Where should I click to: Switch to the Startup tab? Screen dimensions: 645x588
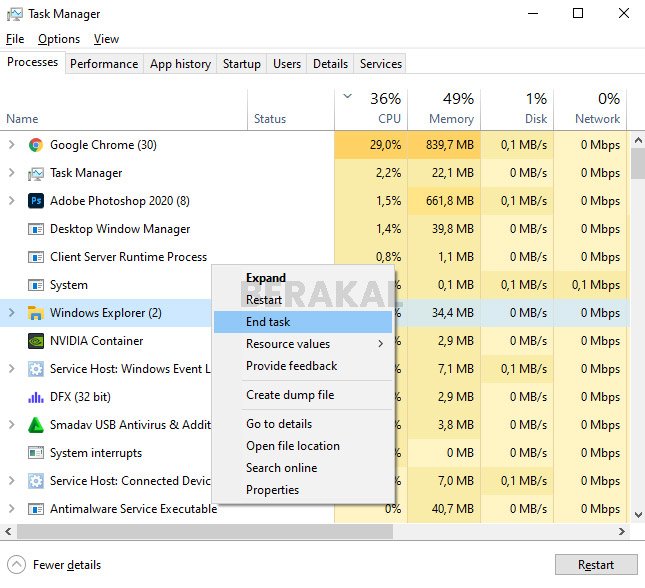(242, 64)
